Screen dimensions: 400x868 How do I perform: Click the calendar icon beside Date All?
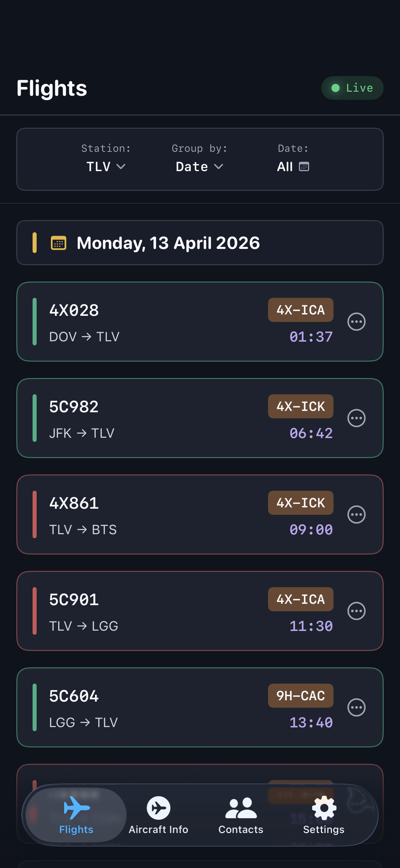pyautogui.click(x=304, y=167)
